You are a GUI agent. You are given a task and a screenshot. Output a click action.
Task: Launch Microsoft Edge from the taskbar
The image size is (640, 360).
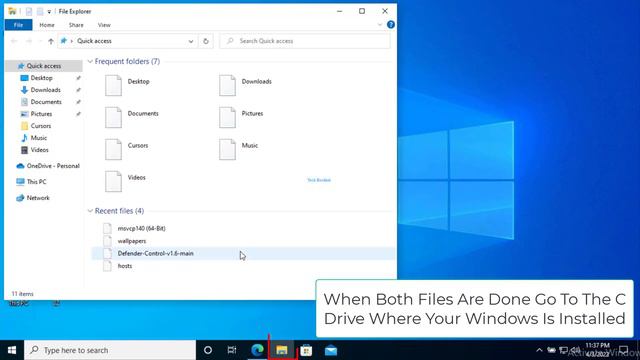click(257, 350)
